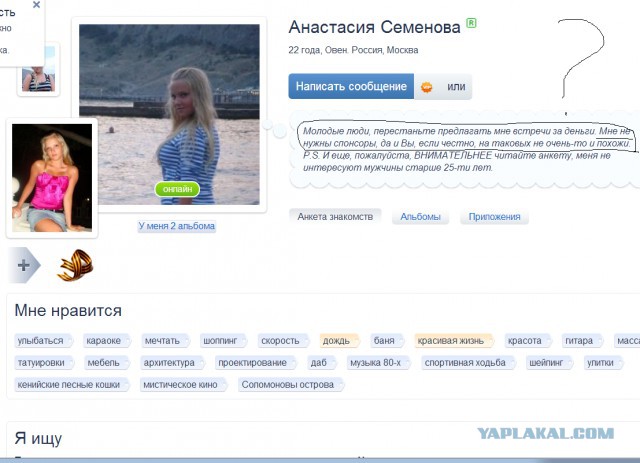Open the St. George ribbon gift icon
This screenshot has width=640, height=463.
coord(76,265)
